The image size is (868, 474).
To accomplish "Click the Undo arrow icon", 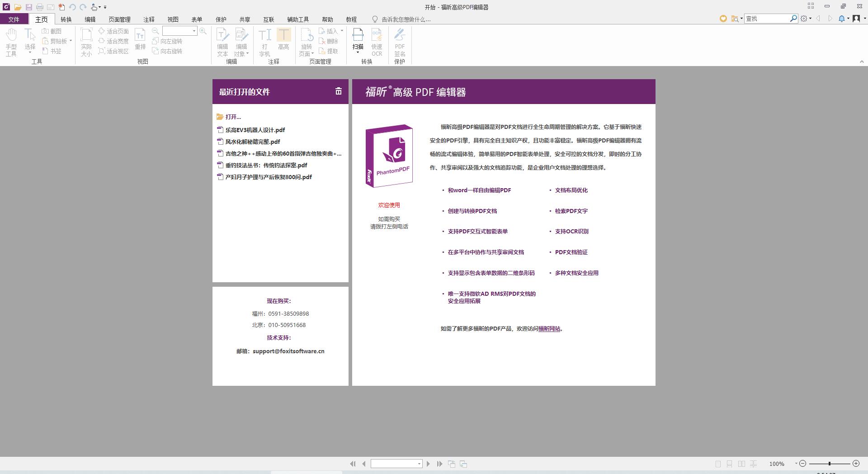I will [72, 7].
